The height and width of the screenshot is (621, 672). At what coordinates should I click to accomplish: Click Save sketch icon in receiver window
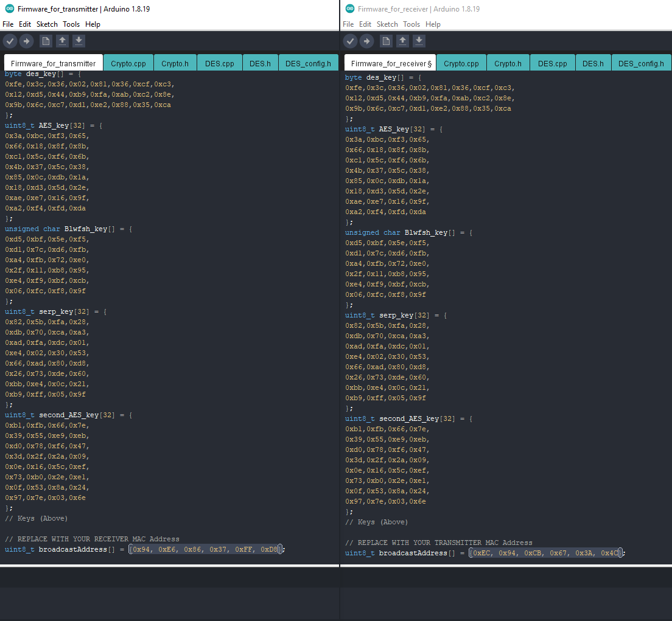point(419,41)
